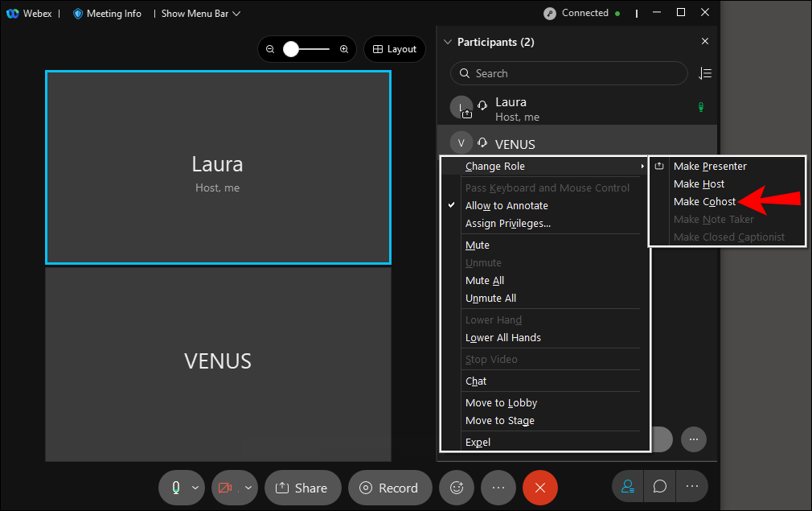
Task: Start recording with the Record button
Action: click(x=390, y=488)
